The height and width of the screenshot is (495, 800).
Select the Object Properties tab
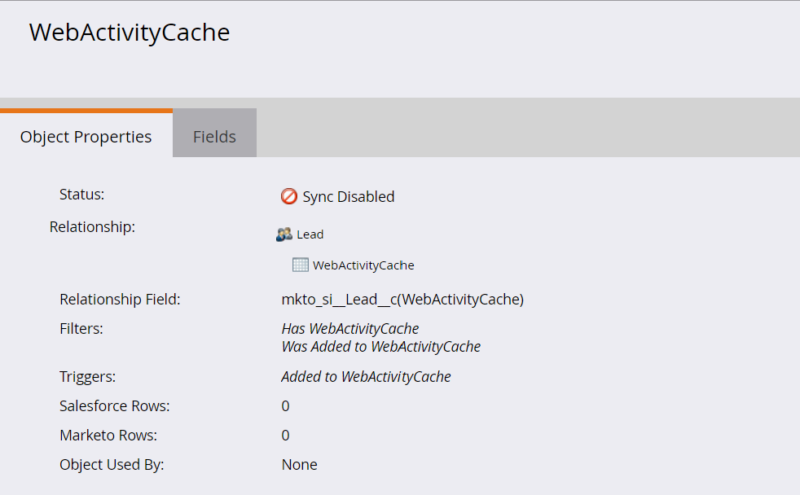click(86, 136)
